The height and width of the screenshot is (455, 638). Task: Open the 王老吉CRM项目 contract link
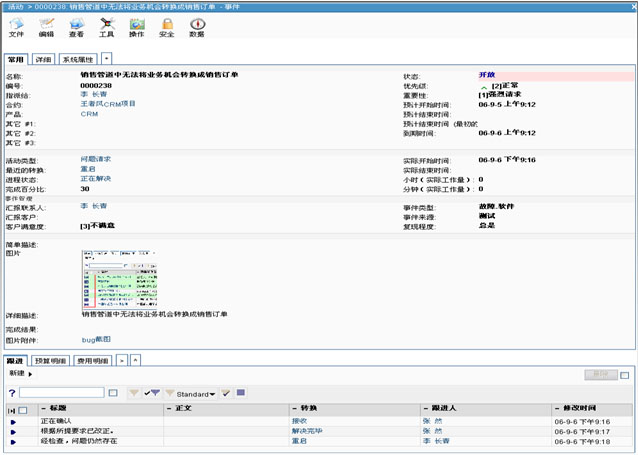[109, 104]
